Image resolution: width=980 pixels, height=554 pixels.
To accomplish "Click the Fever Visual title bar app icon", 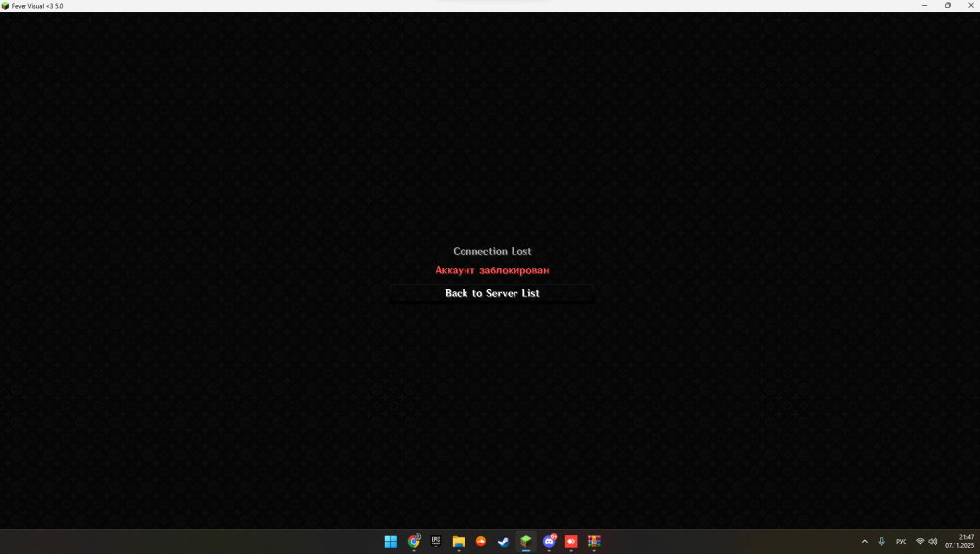I will (5, 6).
